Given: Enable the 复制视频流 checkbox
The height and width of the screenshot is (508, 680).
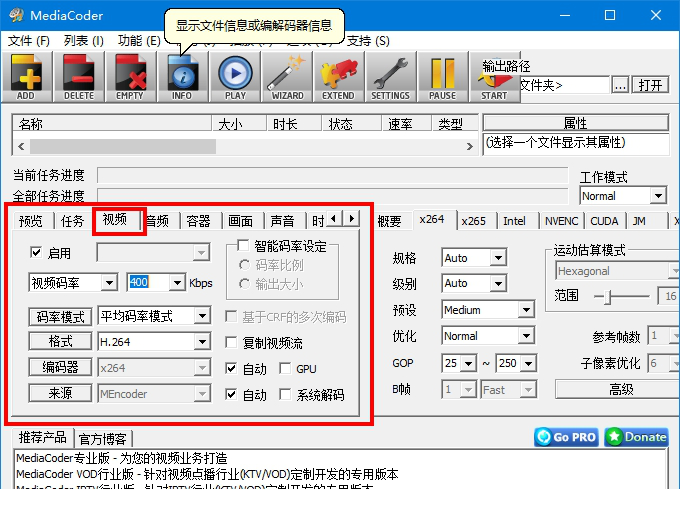Looking at the screenshot, I should pos(231,343).
